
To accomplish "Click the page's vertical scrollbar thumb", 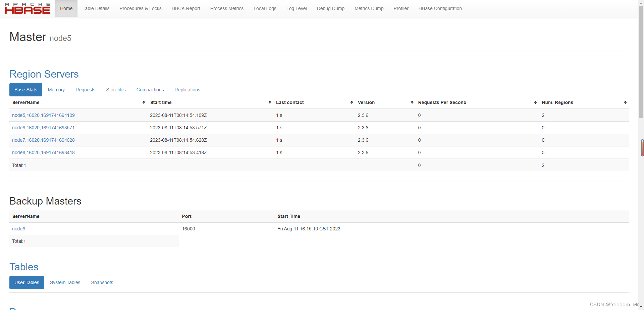I will [x=641, y=62].
